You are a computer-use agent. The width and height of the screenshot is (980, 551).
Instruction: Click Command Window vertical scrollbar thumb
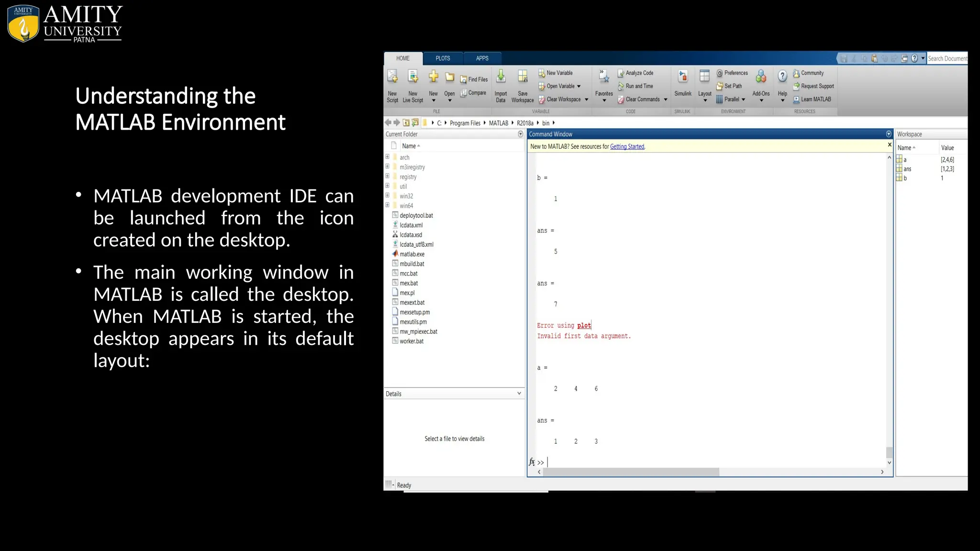pyautogui.click(x=889, y=452)
